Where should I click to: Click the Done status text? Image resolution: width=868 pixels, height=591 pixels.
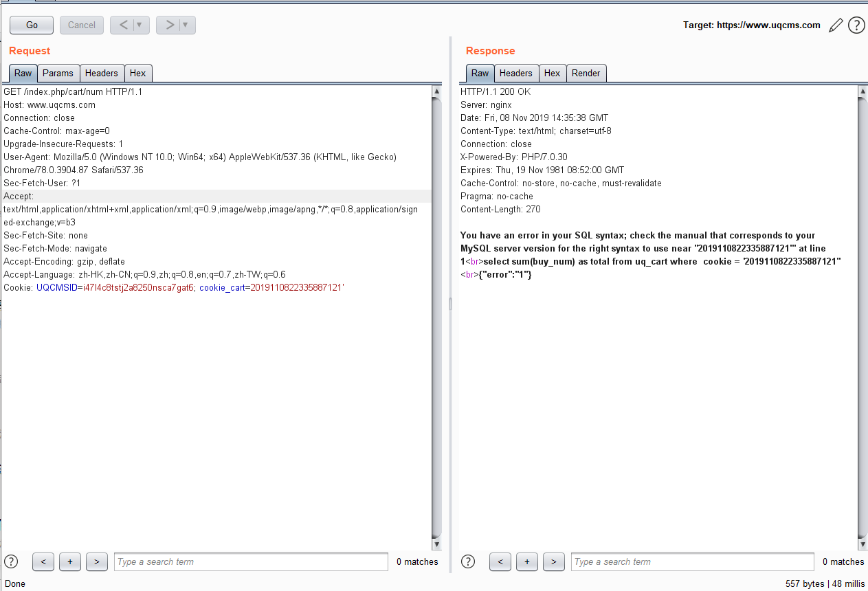point(14,583)
